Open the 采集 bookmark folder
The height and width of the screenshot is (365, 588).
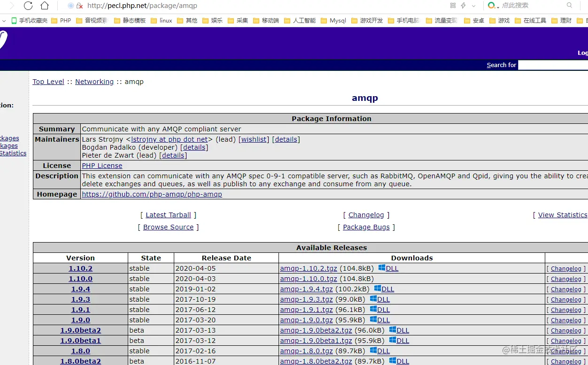(x=238, y=21)
